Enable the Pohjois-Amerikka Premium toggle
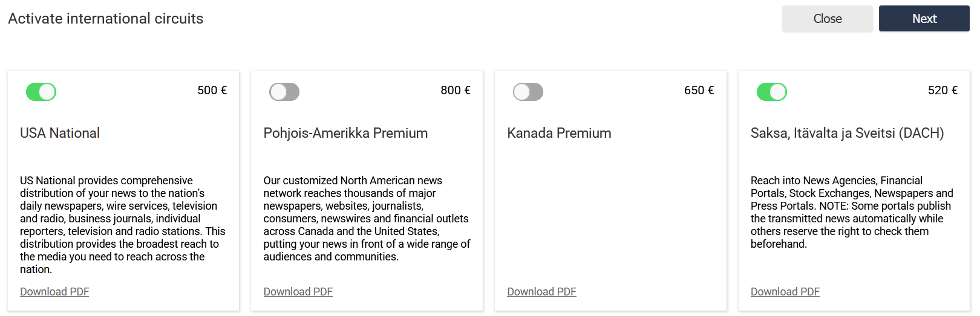 click(x=284, y=92)
